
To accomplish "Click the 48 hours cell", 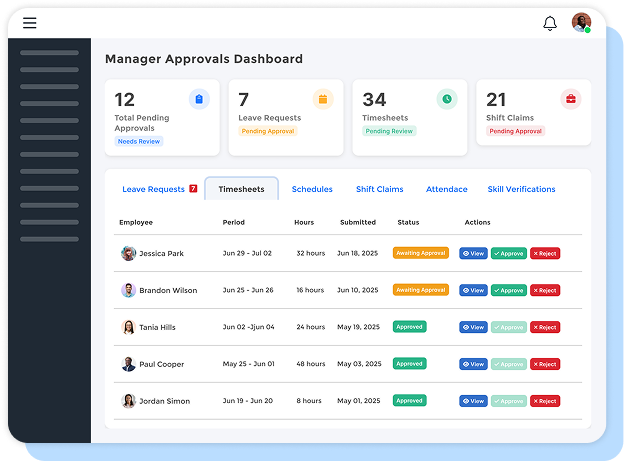I will coord(310,364).
